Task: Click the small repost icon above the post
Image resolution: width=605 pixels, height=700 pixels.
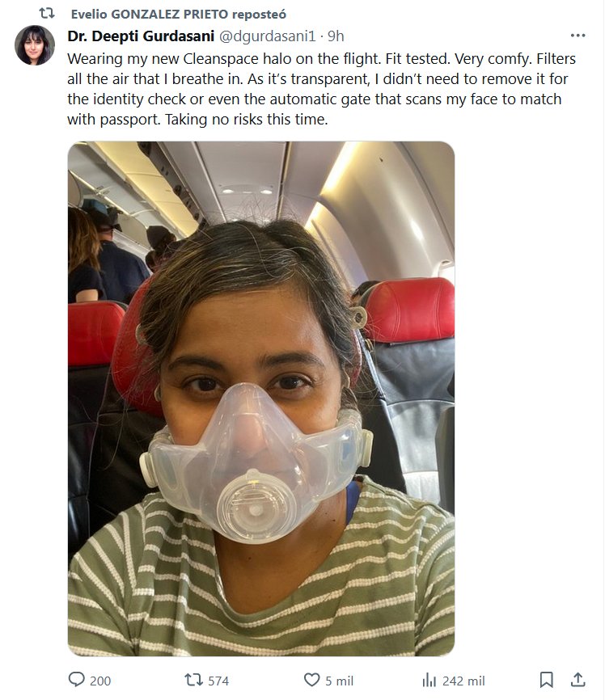Action: point(47,14)
